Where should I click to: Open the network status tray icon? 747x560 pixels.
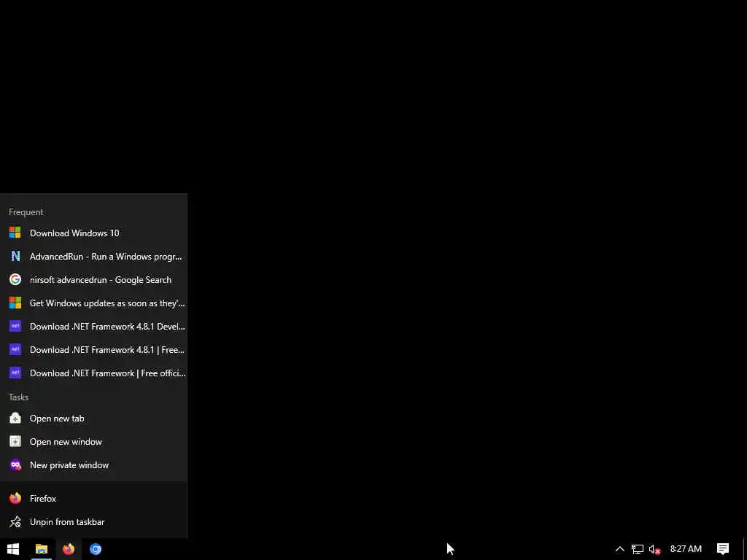point(638,549)
